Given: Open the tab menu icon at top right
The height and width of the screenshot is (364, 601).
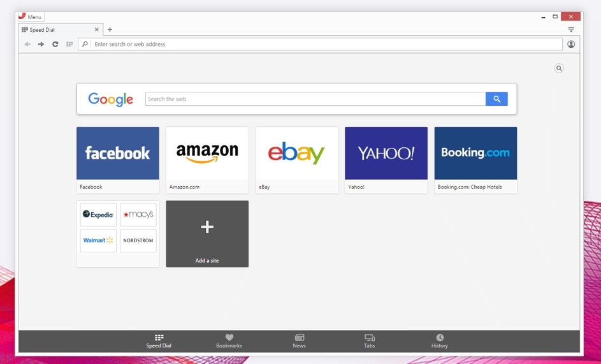Looking at the screenshot, I should 571,30.
